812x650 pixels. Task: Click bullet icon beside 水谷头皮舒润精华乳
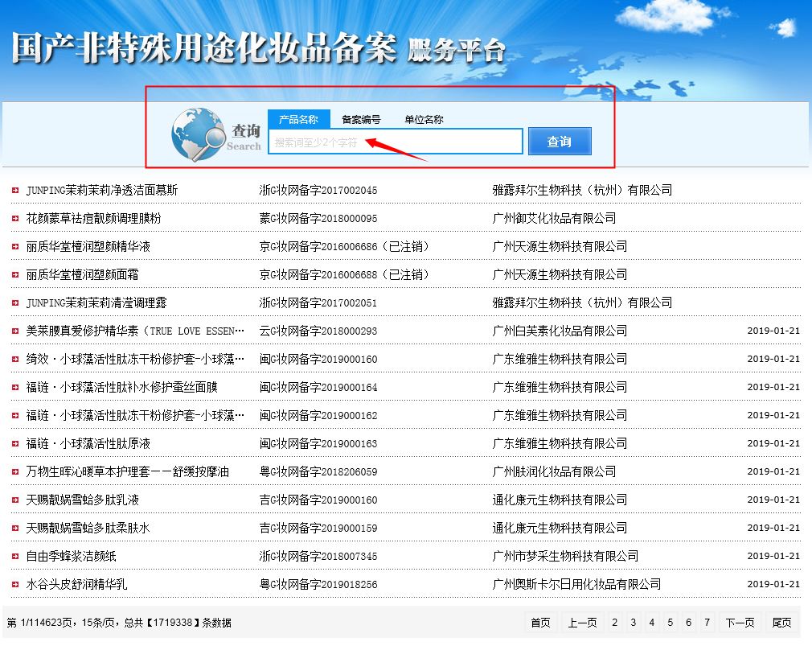click(15, 585)
